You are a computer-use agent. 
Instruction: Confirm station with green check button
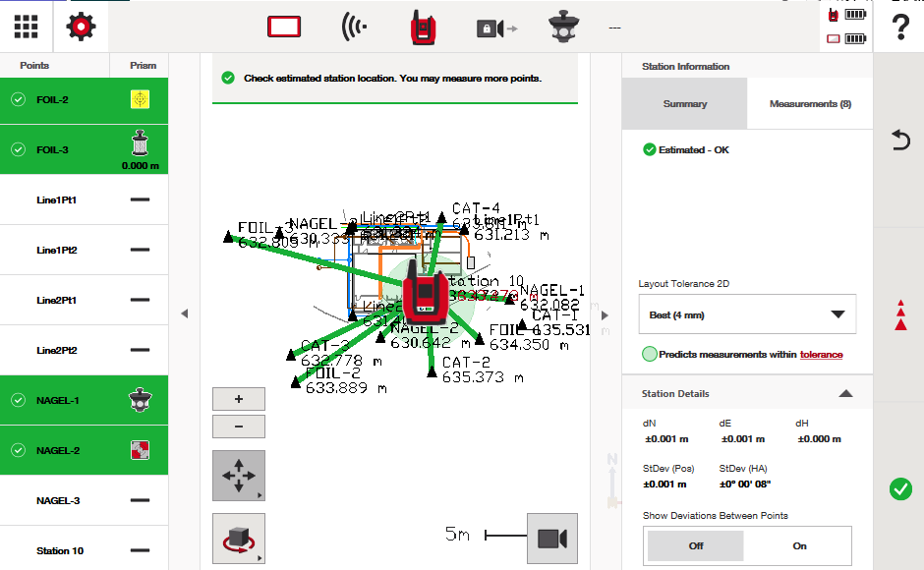point(899,488)
